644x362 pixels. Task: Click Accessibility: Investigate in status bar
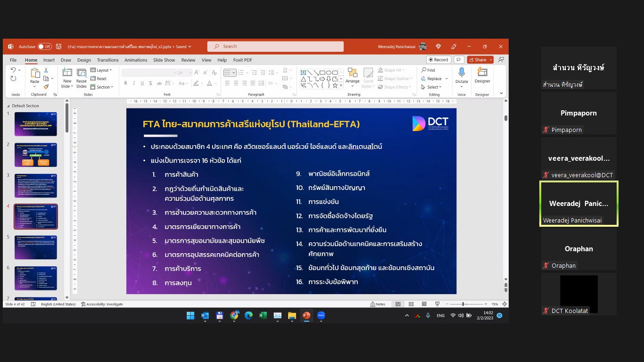click(x=102, y=304)
